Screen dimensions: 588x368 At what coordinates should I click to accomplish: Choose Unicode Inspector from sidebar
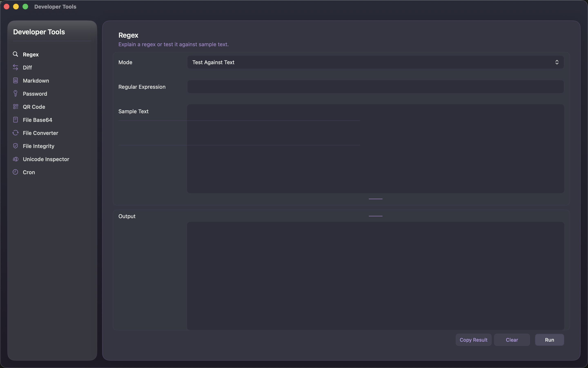(x=46, y=159)
